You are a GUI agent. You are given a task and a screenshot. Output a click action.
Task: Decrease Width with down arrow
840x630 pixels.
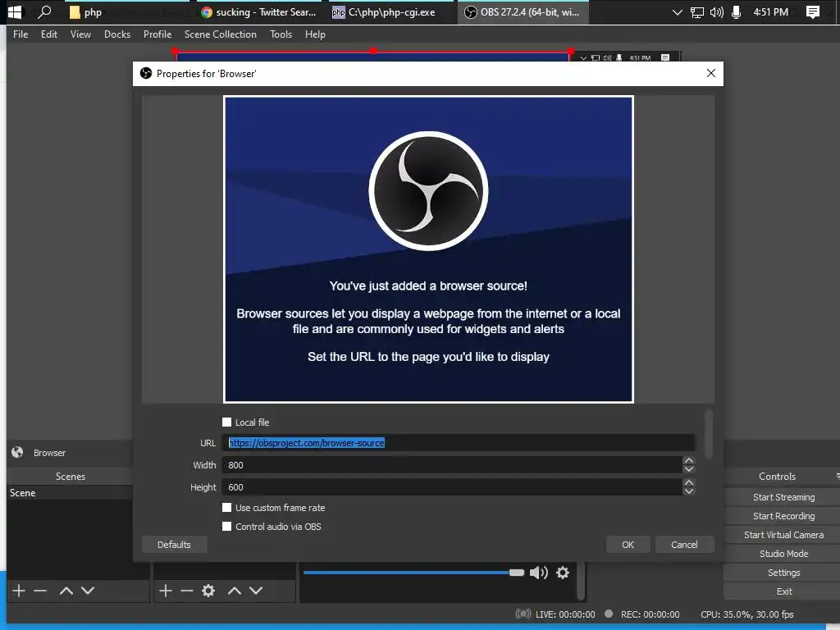tap(689, 469)
